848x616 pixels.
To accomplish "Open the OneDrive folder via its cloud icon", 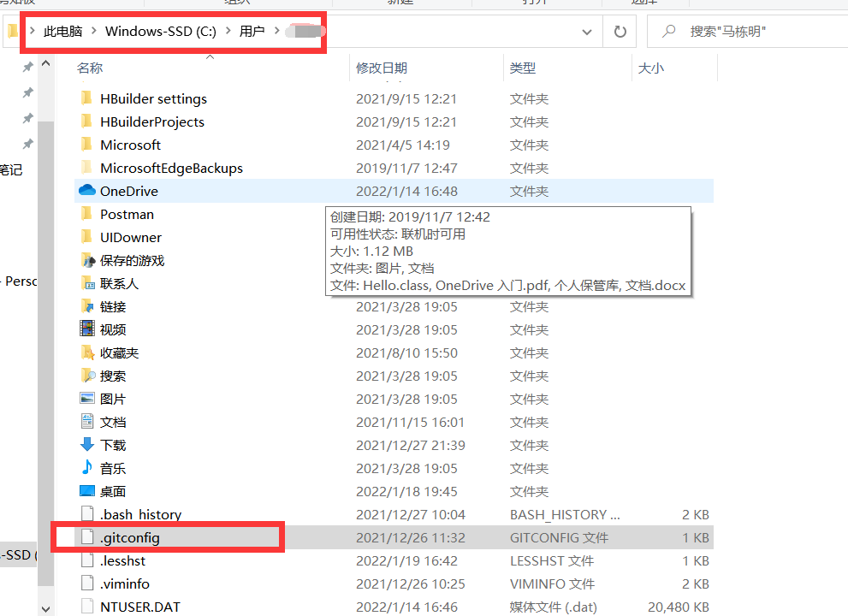I will pos(86,191).
